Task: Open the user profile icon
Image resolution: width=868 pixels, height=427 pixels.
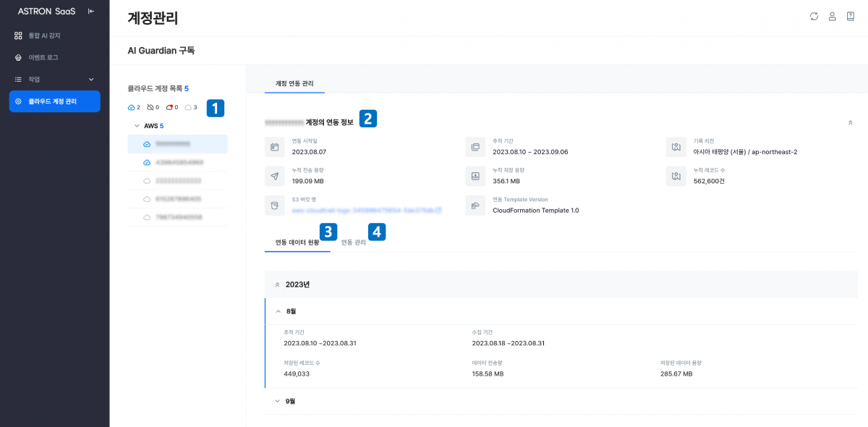Action: 832,17
